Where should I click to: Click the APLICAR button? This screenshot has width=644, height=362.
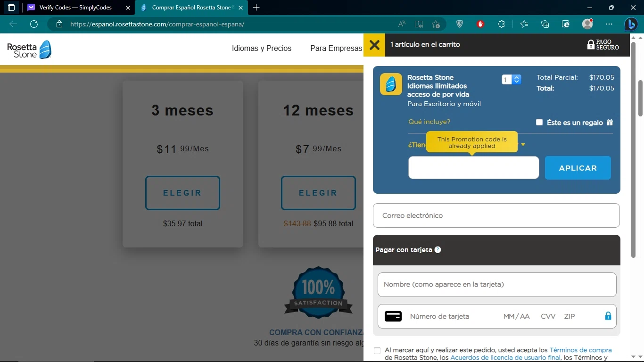pyautogui.click(x=578, y=168)
